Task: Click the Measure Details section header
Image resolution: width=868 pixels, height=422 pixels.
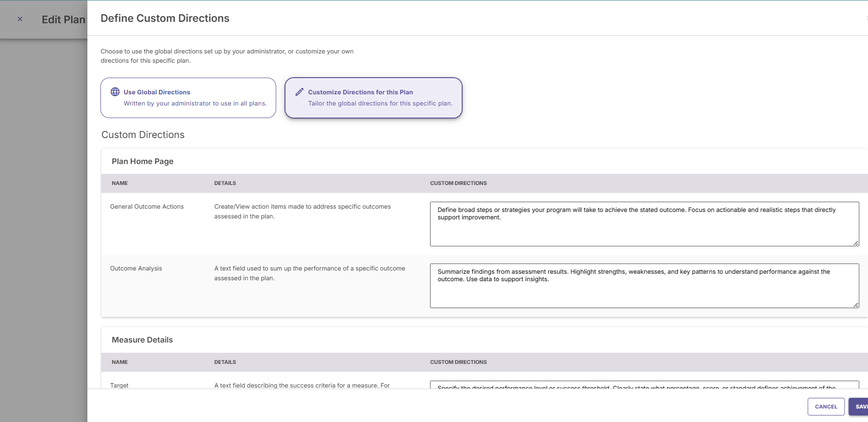Action: click(142, 340)
